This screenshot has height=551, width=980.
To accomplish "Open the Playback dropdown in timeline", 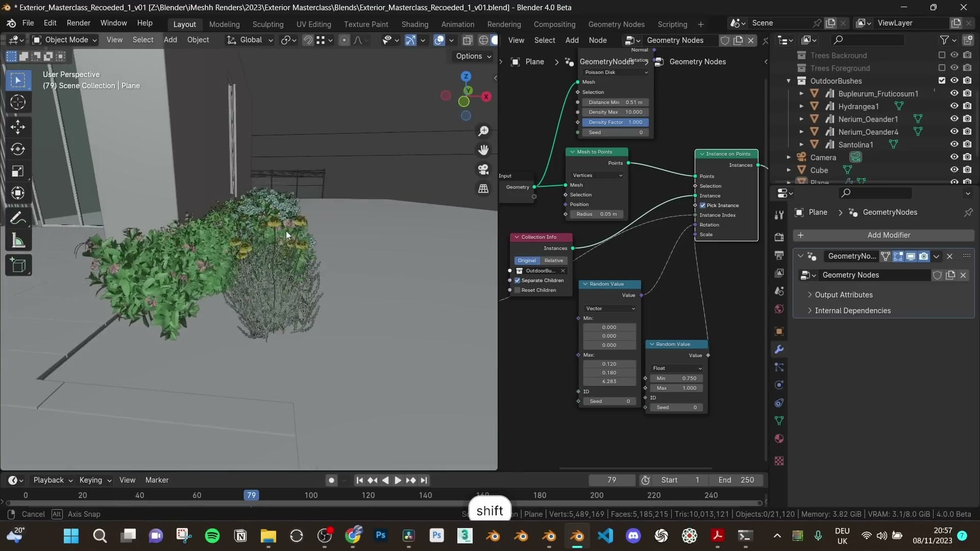I will coord(53,480).
